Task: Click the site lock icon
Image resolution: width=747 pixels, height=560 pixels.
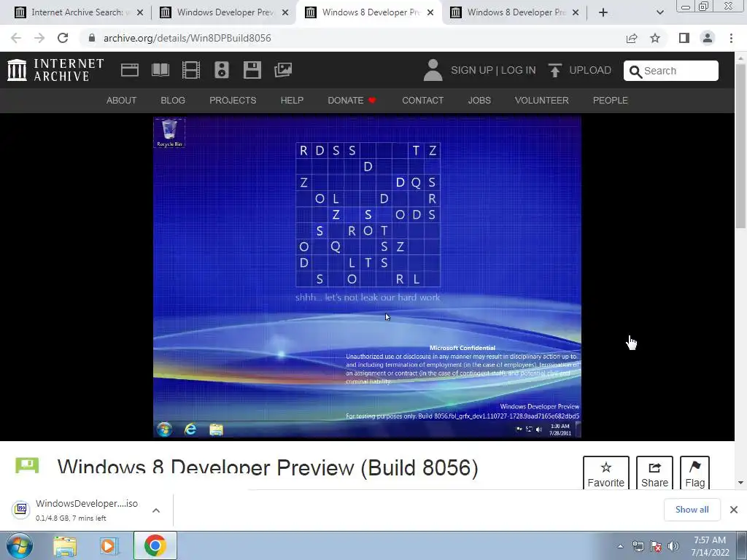Action: click(x=92, y=38)
